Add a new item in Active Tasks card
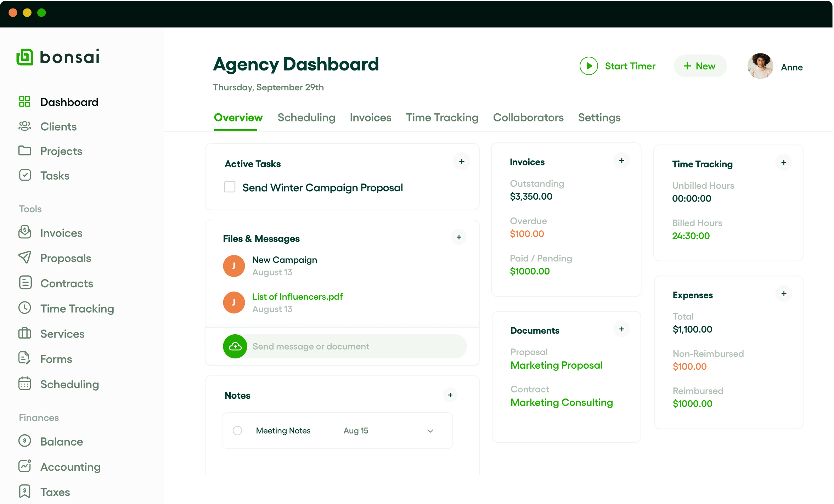The image size is (834, 504). click(x=462, y=162)
